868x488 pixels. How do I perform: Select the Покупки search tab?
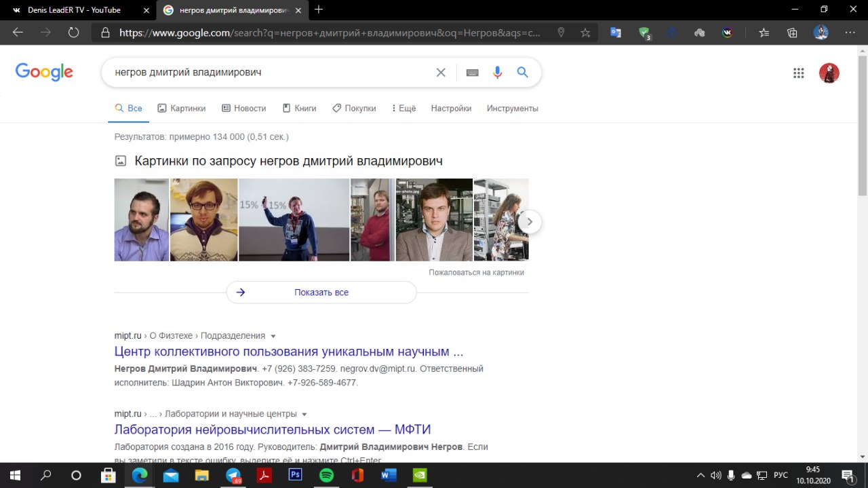pyautogui.click(x=354, y=108)
